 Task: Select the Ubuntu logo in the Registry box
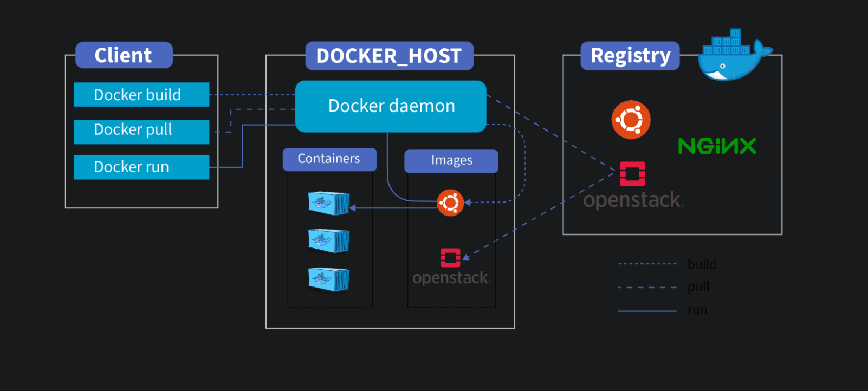click(631, 120)
